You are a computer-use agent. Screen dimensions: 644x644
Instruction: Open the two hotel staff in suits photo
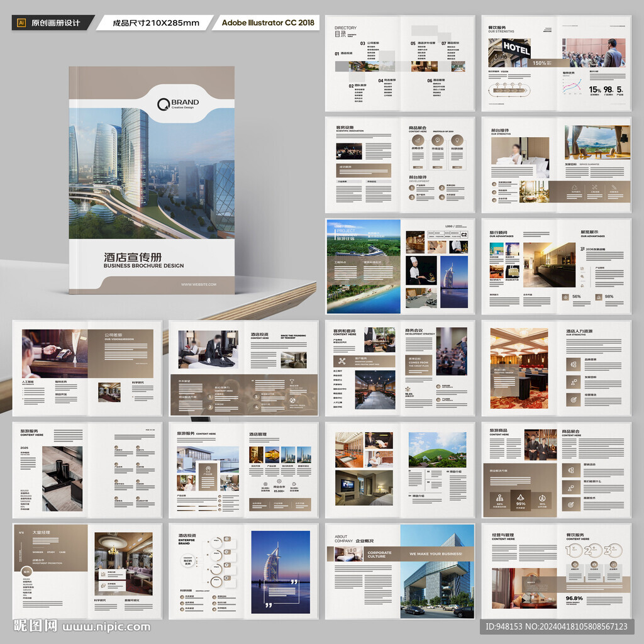(x=540, y=445)
